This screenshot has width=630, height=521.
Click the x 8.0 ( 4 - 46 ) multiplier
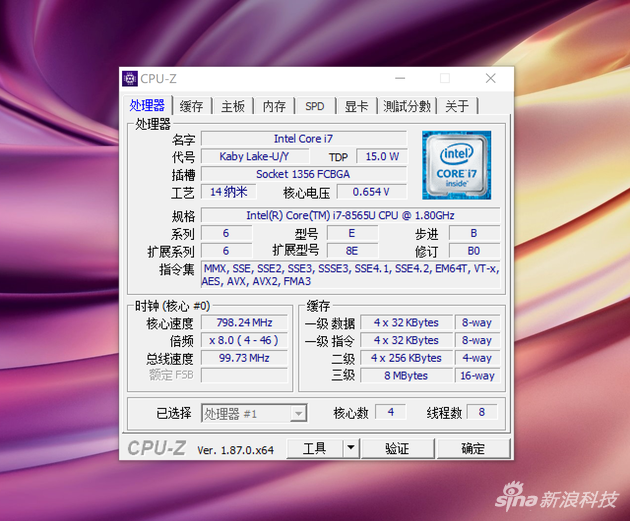tap(244, 340)
